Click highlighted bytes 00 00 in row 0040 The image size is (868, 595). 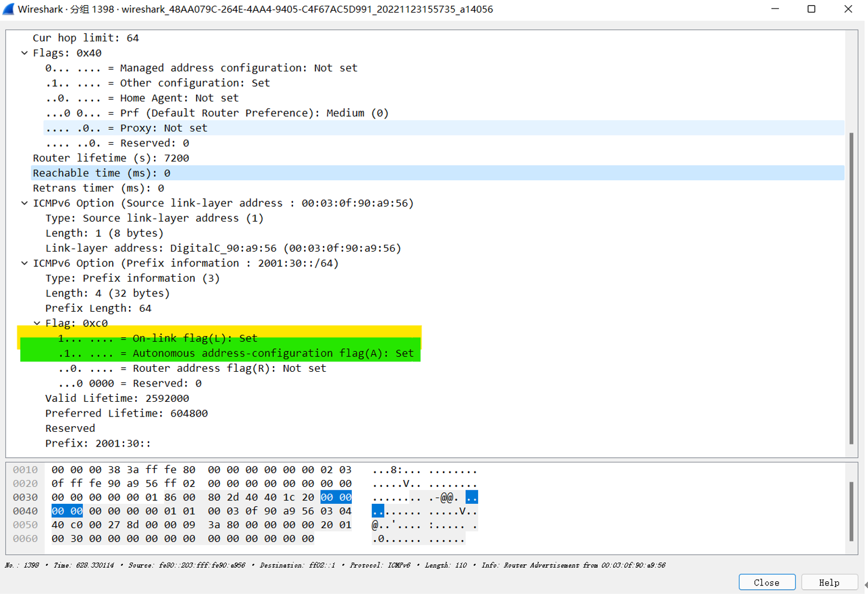[x=67, y=511]
